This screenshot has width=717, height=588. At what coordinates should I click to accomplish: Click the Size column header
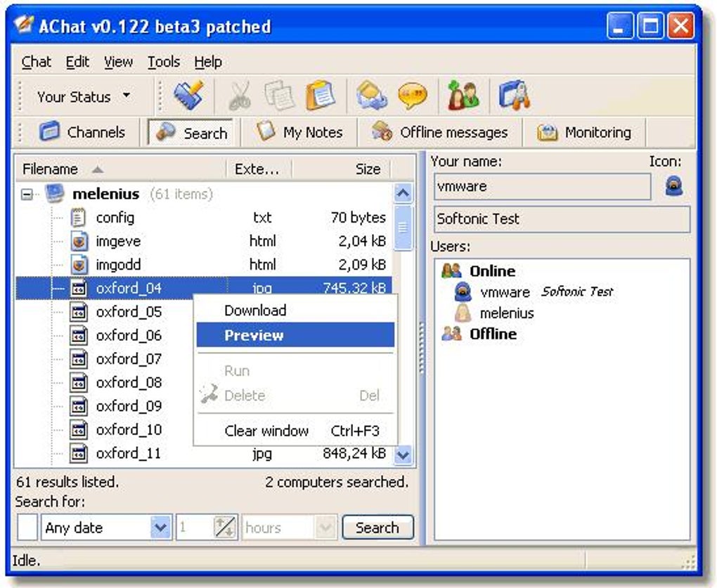point(341,169)
